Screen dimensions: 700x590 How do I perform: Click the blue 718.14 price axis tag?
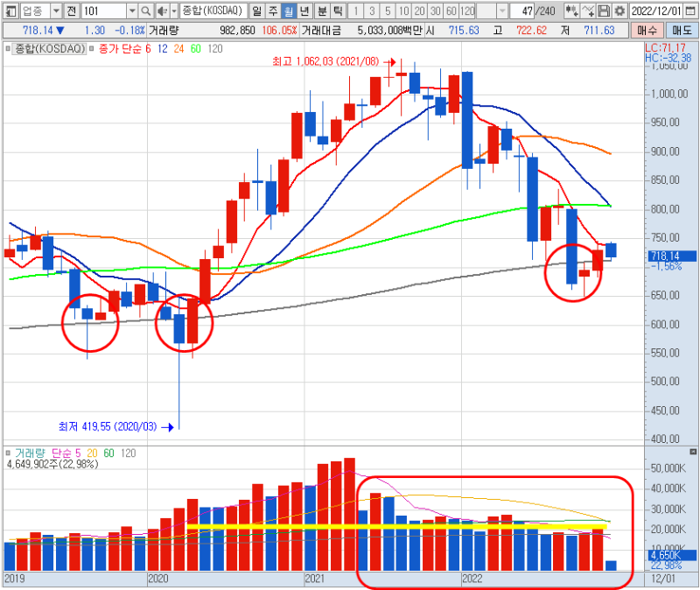coord(672,256)
